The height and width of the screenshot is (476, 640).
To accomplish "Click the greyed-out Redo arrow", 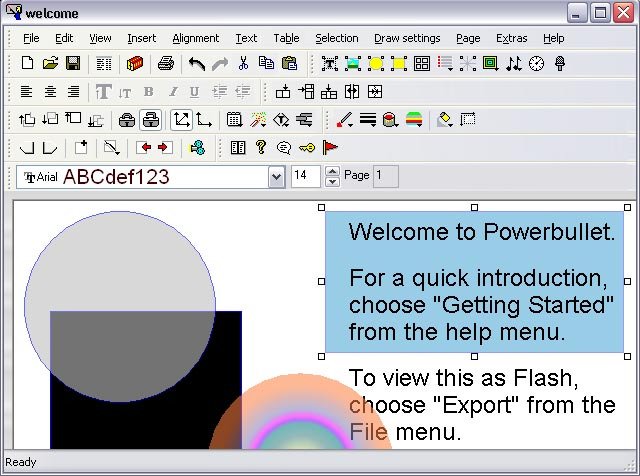I will (220, 64).
